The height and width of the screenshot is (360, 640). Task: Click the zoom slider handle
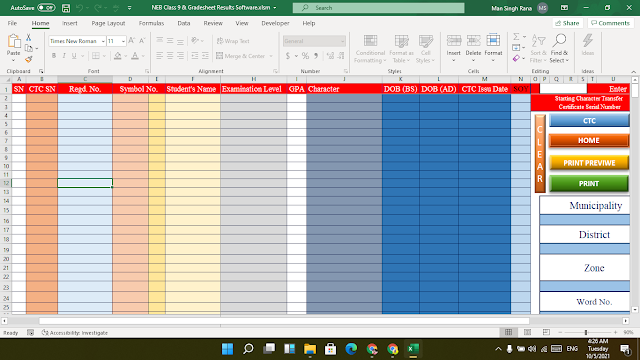586,333
